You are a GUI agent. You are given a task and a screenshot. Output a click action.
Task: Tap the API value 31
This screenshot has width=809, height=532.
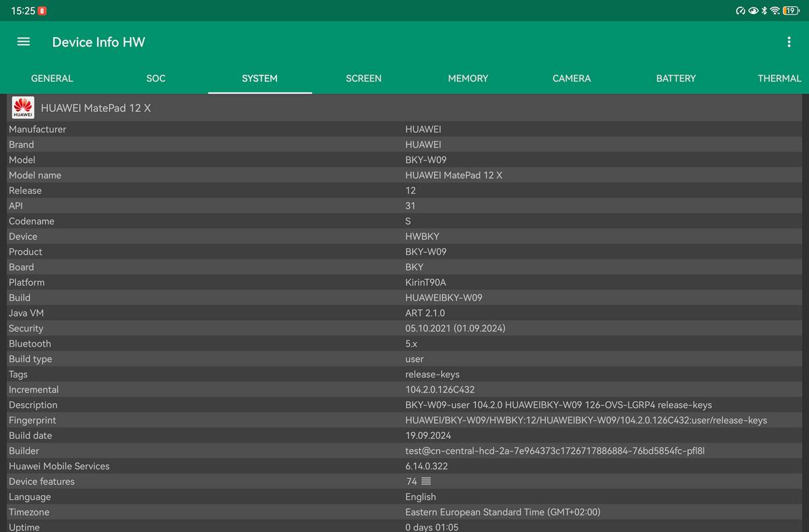[x=411, y=206]
